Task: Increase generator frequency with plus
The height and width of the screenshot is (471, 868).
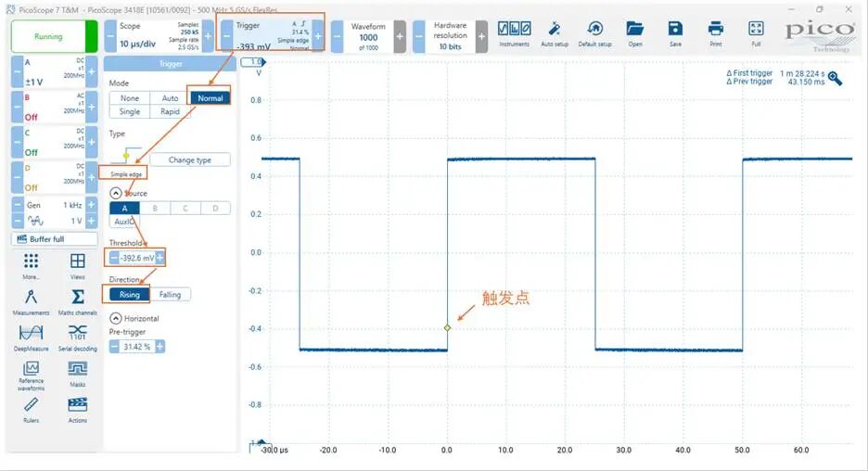Action: coord(91,205)
